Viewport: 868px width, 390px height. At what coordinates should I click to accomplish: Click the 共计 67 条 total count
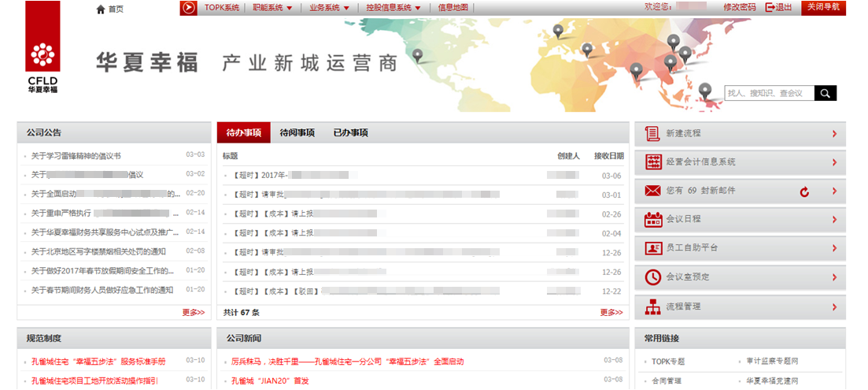pos(242,313)
